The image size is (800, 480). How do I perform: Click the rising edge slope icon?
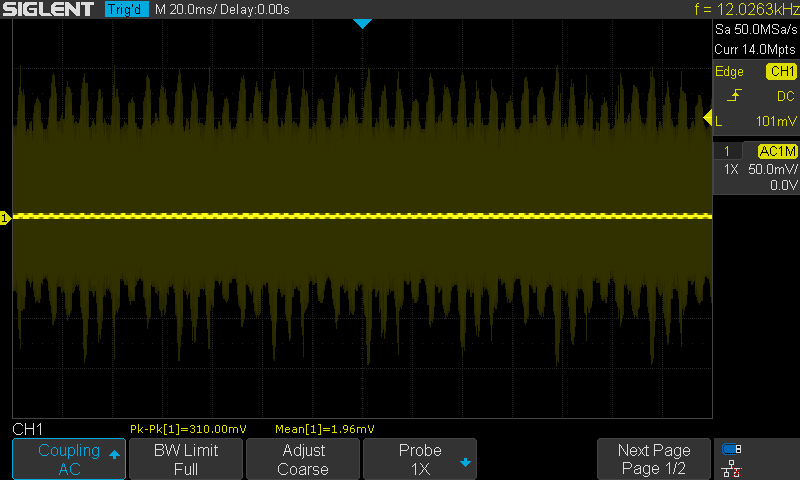[733, 96]
